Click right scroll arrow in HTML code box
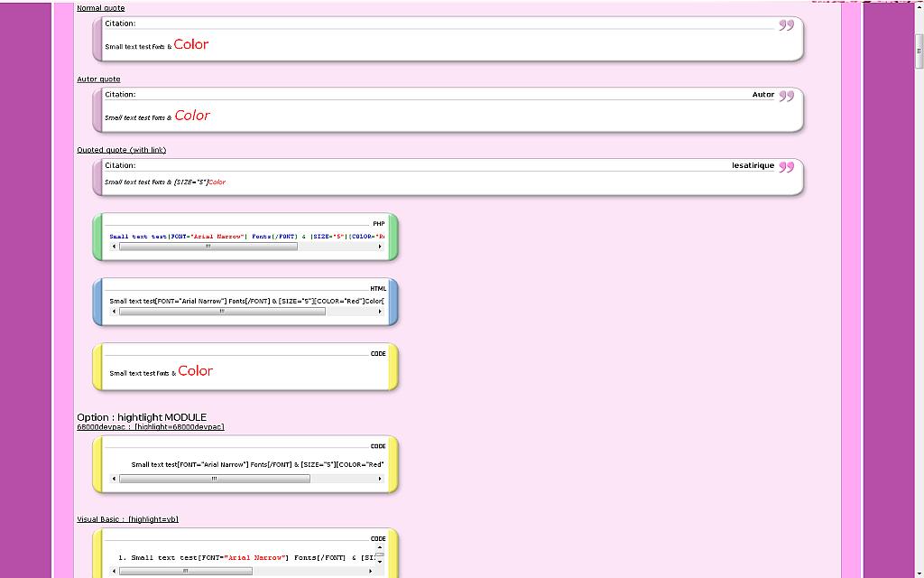Viewport: 924px width, 578px height. pos(380,312)
